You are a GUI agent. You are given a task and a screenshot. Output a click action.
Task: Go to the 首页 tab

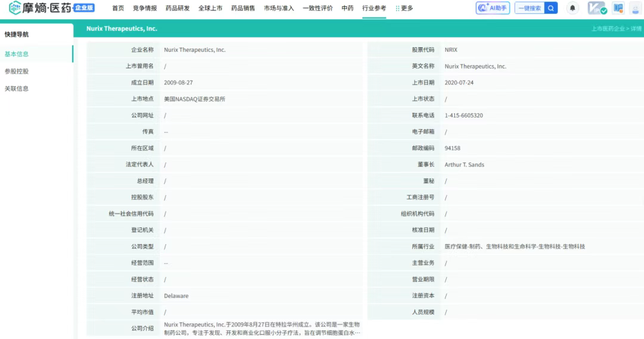[118, 8]
